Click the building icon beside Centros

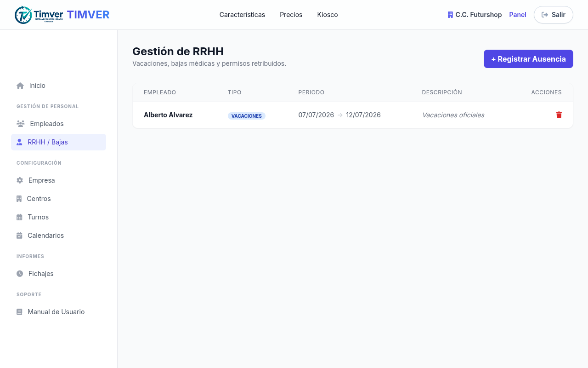point(19,199)
